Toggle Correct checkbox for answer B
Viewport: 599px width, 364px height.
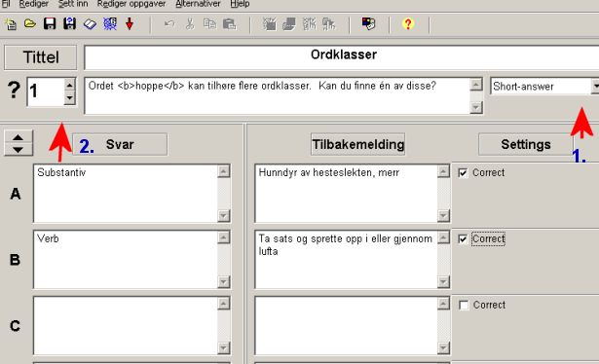pos(463,239)
